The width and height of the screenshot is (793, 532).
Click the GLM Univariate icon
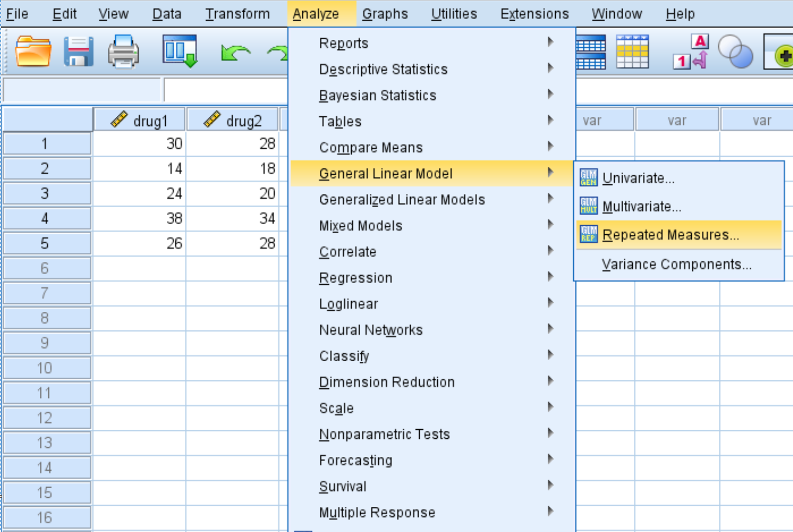[588, 177]
